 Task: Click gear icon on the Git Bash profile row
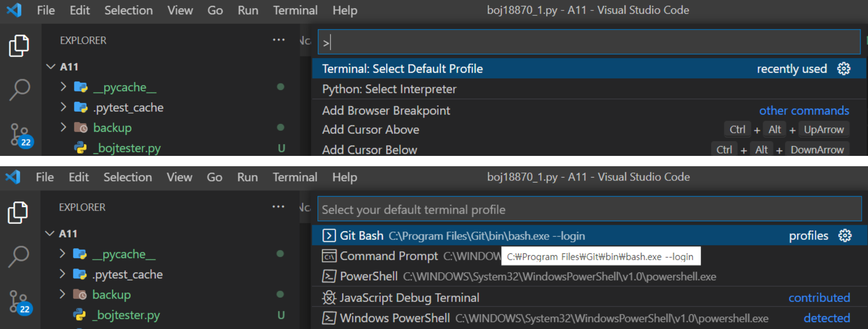click(845, 236)
